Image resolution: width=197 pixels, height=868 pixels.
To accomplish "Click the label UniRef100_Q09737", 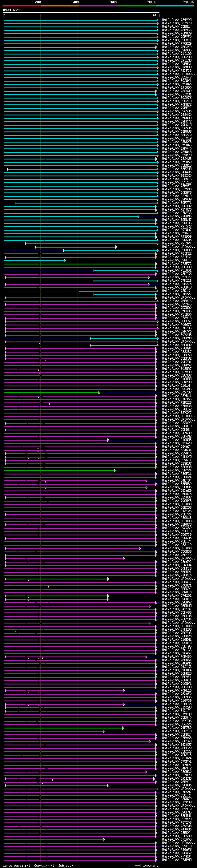I will pos(177,393).
